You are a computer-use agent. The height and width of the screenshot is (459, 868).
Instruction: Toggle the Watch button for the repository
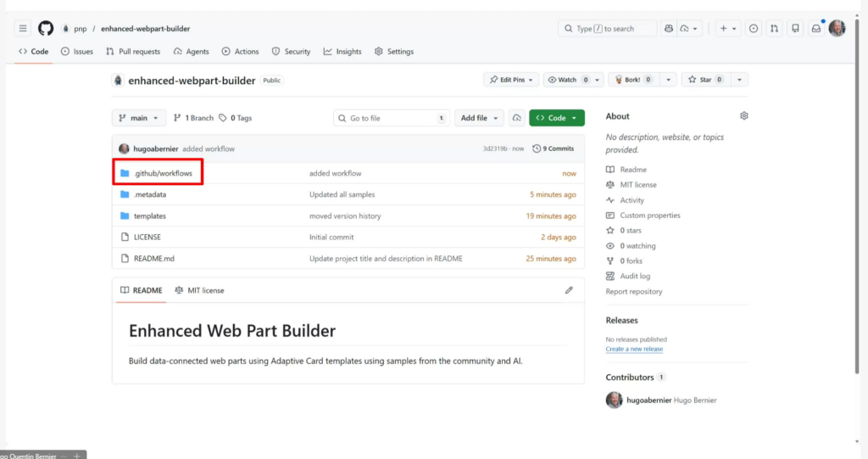(x=562, y=80)
